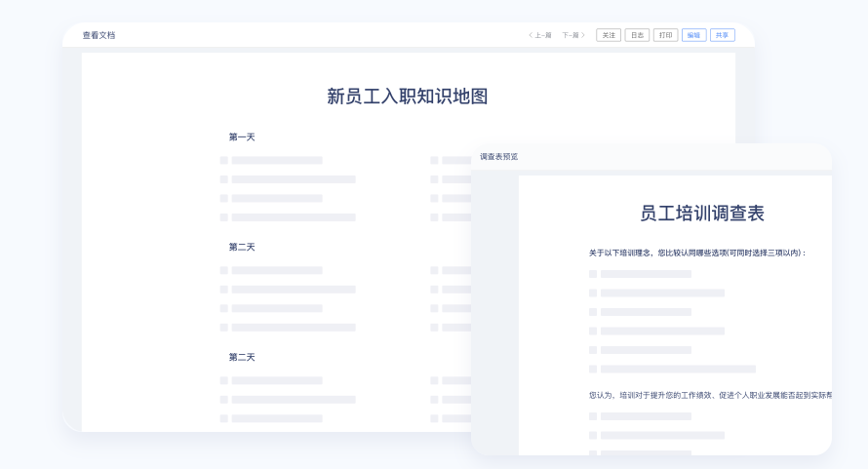Check second option under the 您认为 question
The width and height of the screenshot is (868, 469).
point(593,435)
